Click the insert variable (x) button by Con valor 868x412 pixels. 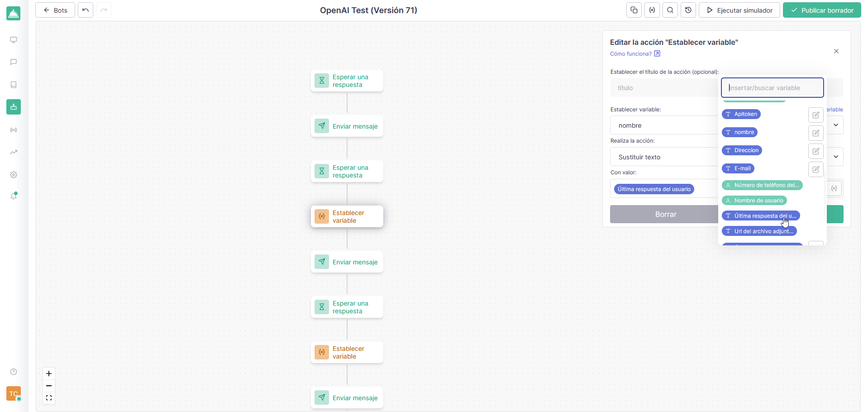[x=834, y=188]
